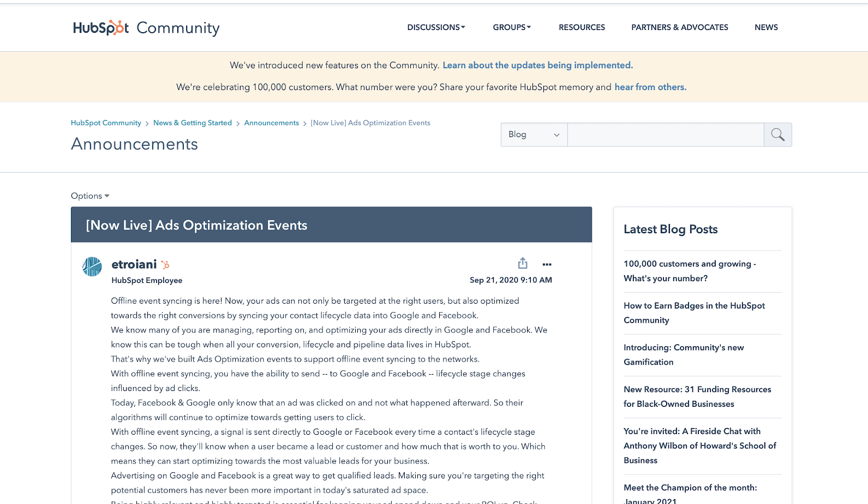Follow the 'hear from others' link

click(x=650, y=87)
